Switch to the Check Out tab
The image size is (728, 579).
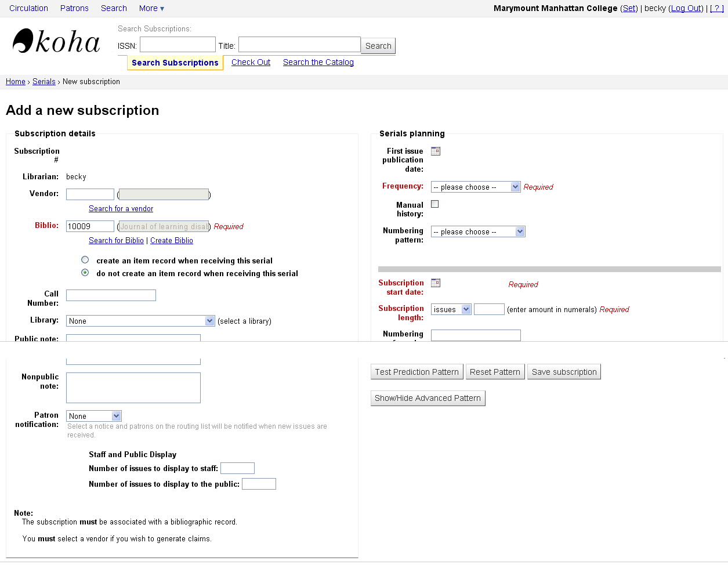[x=251, y=62]
